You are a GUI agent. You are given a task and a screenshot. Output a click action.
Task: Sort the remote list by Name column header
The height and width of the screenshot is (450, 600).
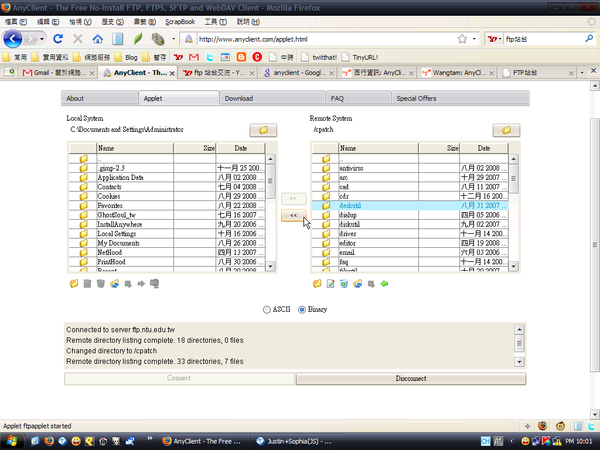pyautogui.click(x=378, y=148)
